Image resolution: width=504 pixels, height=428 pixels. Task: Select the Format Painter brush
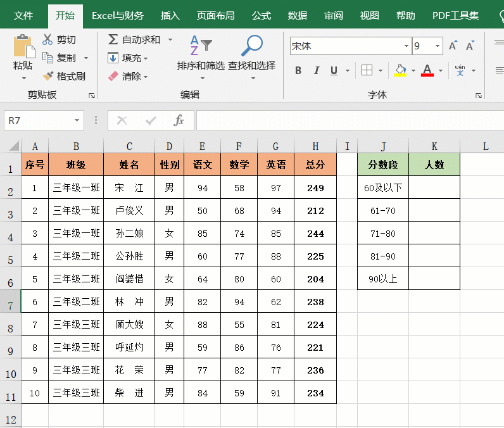point(48,76)
